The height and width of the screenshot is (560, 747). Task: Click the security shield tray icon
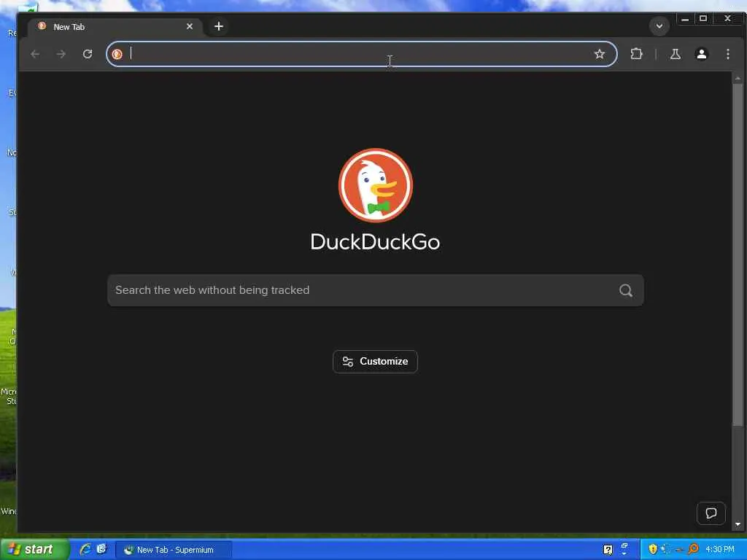pos(653,549)
